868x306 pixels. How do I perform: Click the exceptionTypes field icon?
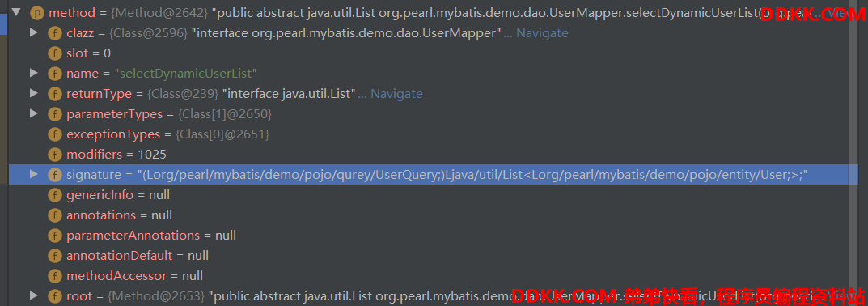pos(55,134)
